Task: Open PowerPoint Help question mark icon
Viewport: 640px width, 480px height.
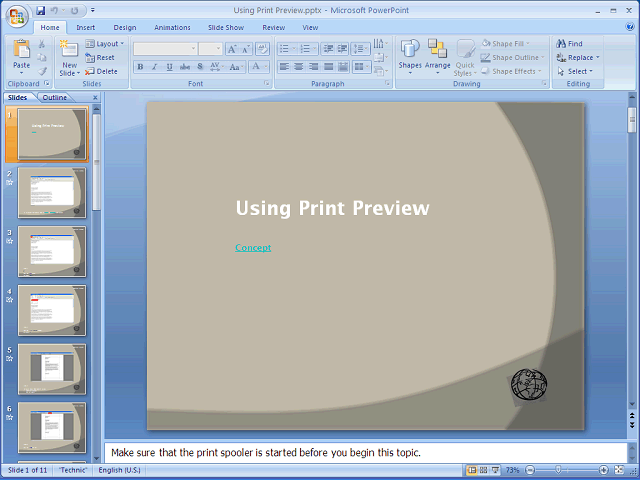Action: (630, 27)
